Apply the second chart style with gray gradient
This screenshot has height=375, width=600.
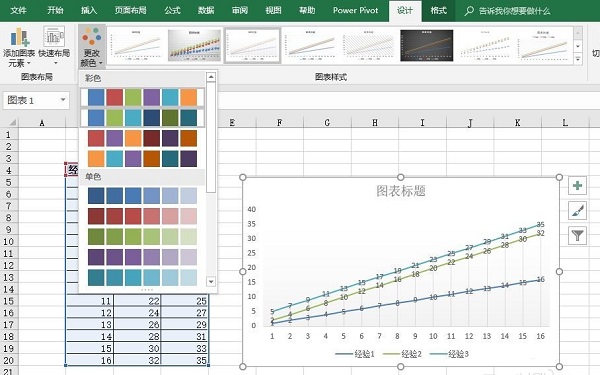pos(194,45)
